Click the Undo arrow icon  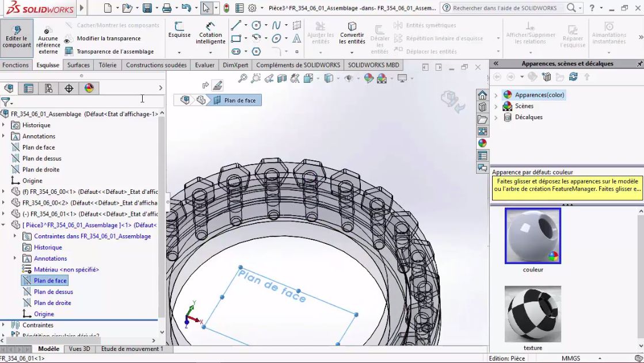click(x=186, y=8)
